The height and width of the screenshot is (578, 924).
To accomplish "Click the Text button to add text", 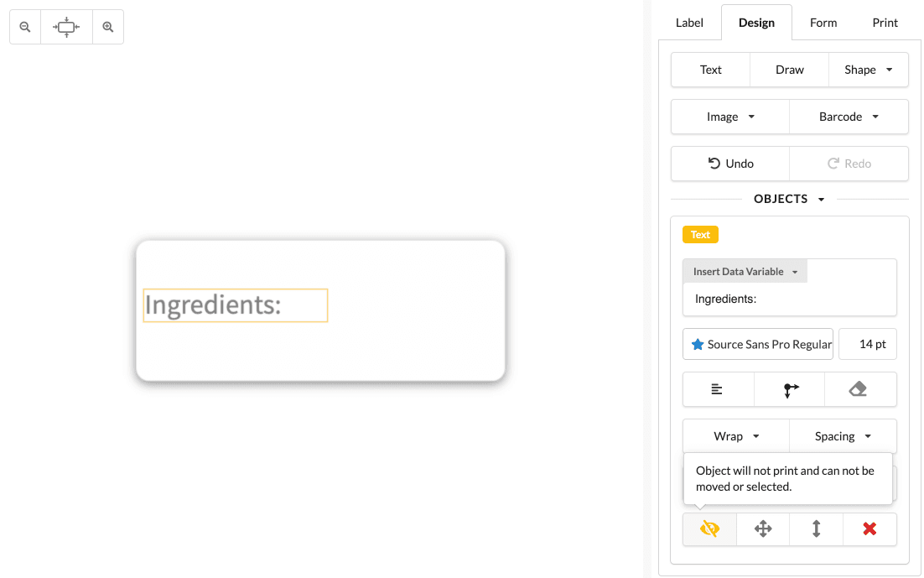I will tap(710, 70).
